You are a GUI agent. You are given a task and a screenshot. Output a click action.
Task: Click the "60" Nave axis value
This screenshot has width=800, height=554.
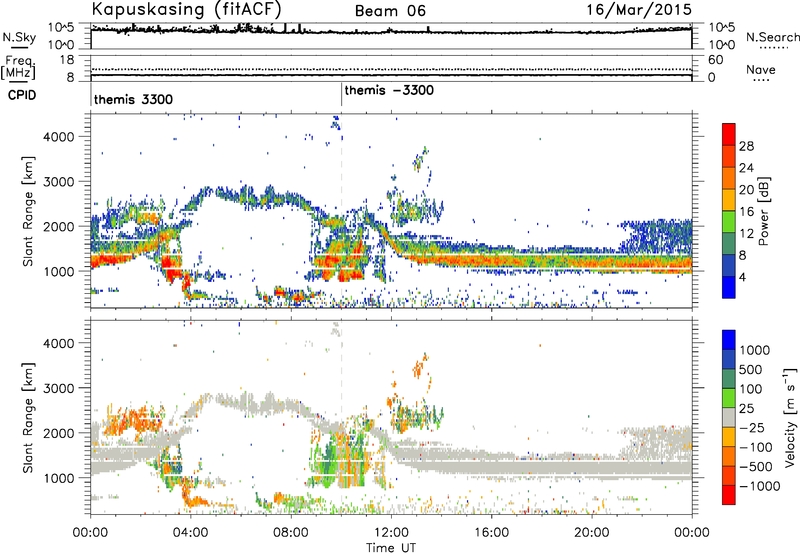[x=715, y=60]
